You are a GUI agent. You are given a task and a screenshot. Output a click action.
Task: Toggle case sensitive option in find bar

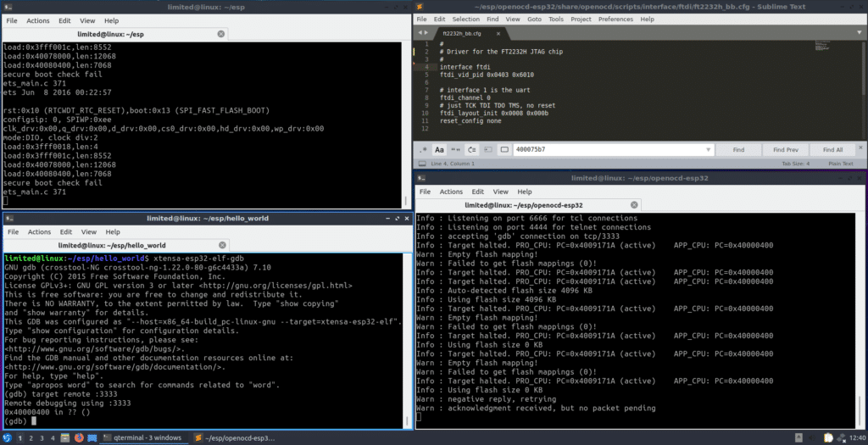click(439, 150)
